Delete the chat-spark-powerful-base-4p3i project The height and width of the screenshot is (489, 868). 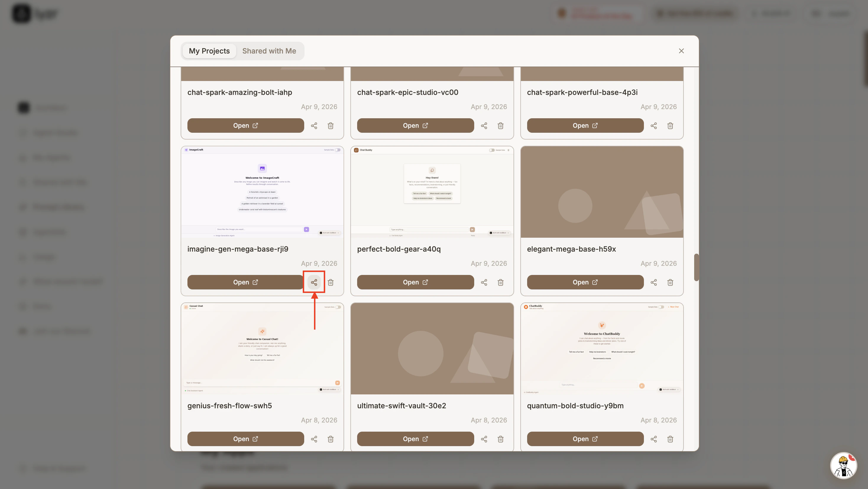[x=670, y=125]
